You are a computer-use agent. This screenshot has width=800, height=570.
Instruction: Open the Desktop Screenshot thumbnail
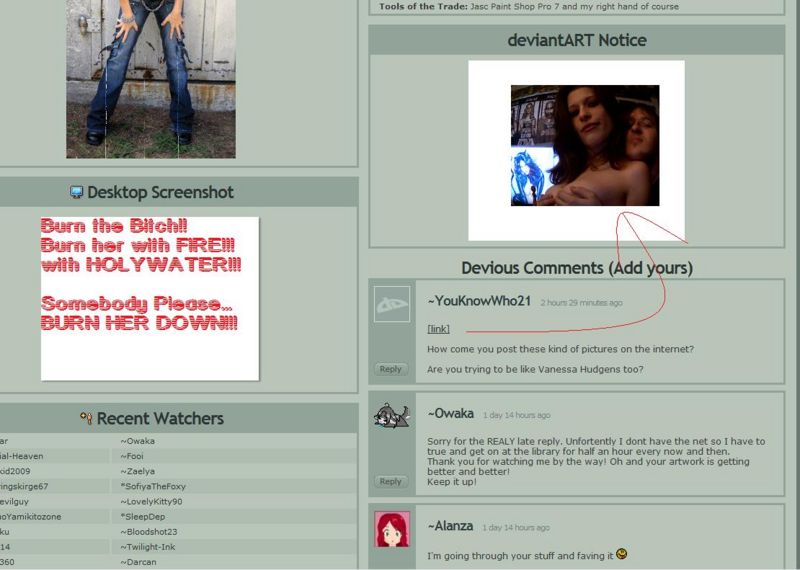point(150,298)
